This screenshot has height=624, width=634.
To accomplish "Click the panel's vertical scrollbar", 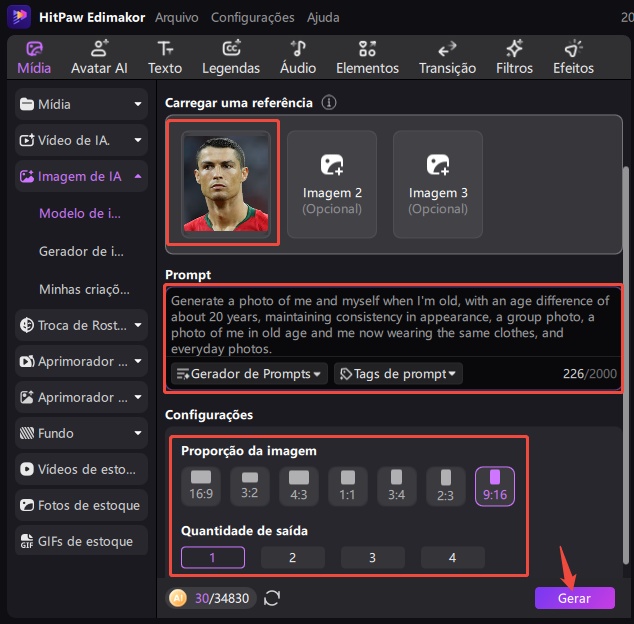I will pos(626,366).
